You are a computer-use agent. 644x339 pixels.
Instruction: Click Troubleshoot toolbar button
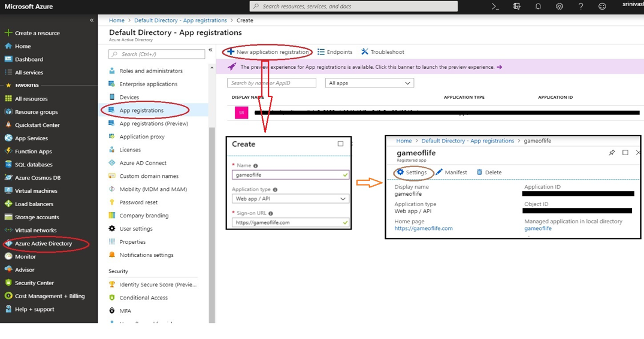tap(382, 52)
